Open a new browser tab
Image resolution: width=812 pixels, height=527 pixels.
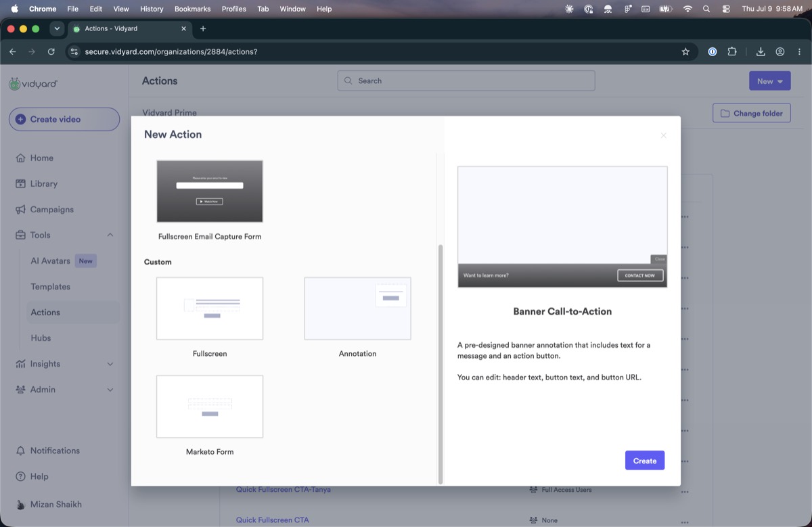(203, 28)
